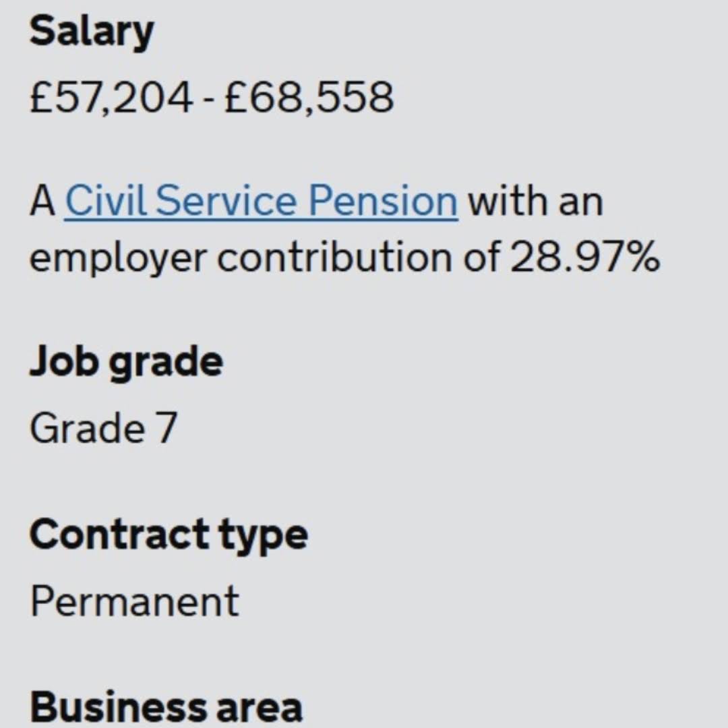This screenshot has height=728, width=728.
Task: Click the Business area heading
Action: coord(166,708)
